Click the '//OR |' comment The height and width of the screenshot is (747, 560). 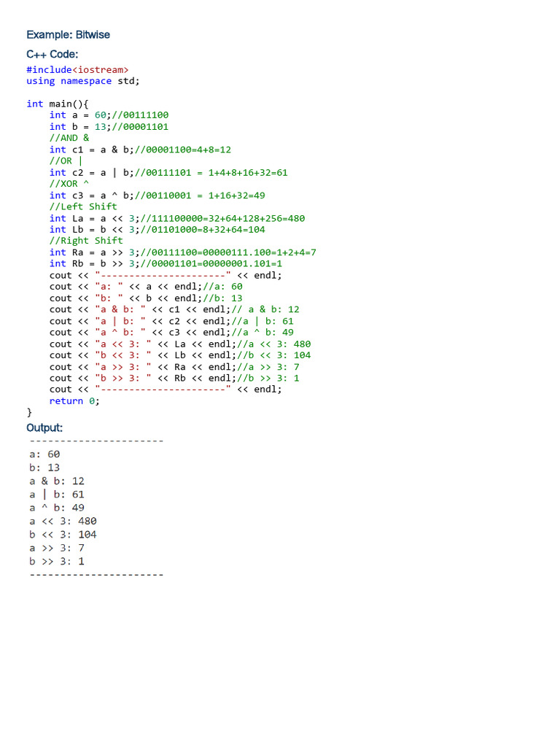66,161
